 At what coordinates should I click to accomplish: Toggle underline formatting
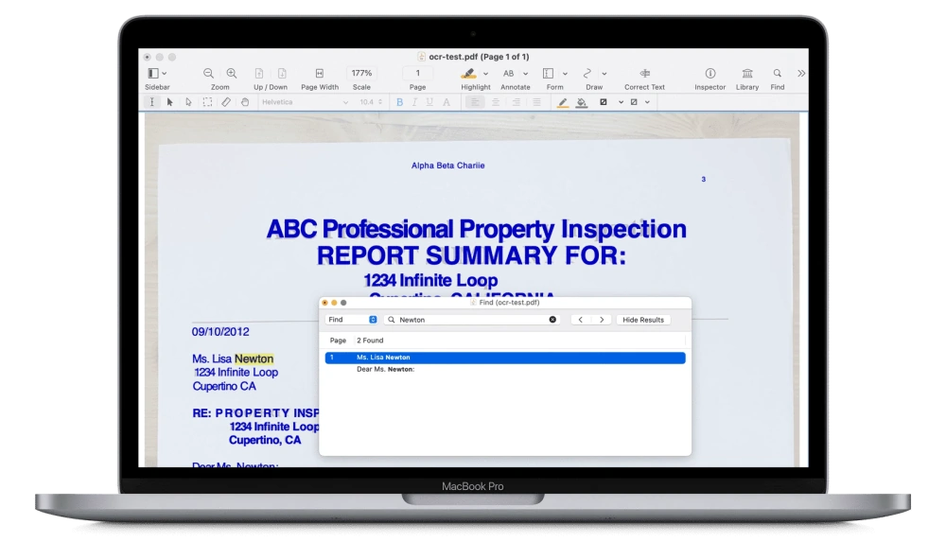(429, 102)
